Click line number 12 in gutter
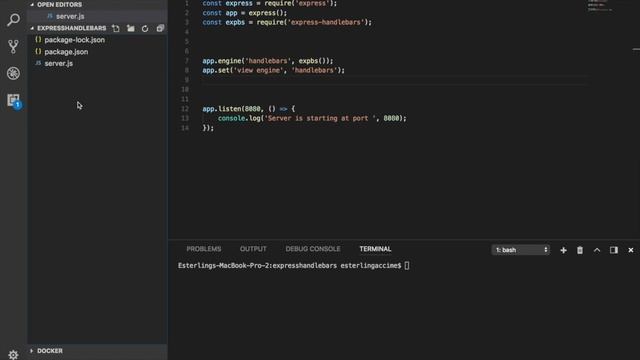 pyautogui.click(x=185, y=109)
